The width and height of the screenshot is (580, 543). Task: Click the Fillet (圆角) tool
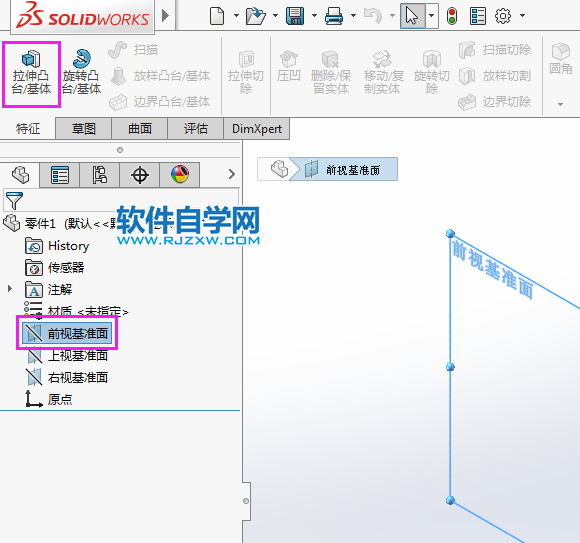tap(561, 59)
